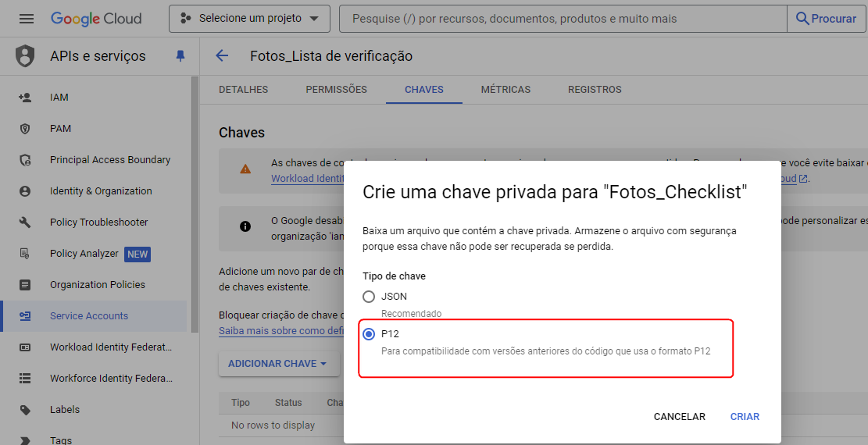Click the pin icon beside APIs e serviços
The height and width of the screenshot is (445, 868).
[x=180, y=56]
